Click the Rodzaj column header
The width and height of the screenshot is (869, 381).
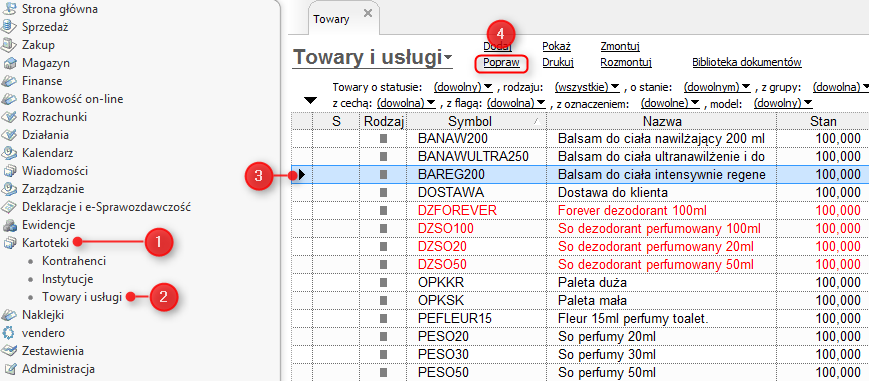[x=384, y=121]
